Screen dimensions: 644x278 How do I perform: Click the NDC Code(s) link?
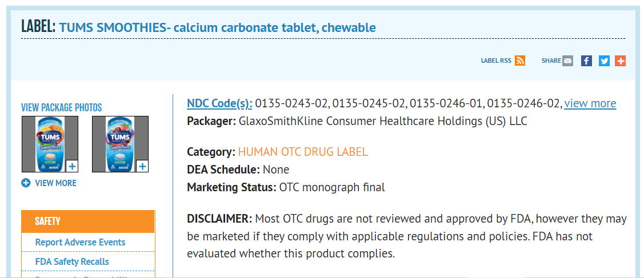point(219,103)
